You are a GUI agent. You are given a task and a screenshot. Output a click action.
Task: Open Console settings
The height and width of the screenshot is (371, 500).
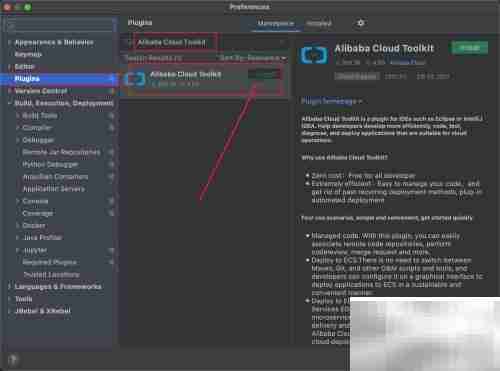pyautogui.click(x=35, y=201)
